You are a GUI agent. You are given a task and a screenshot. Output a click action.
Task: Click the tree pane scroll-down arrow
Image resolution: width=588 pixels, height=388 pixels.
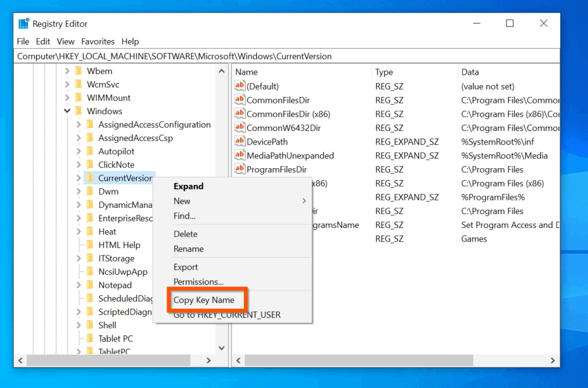click(x=222, y=348)
